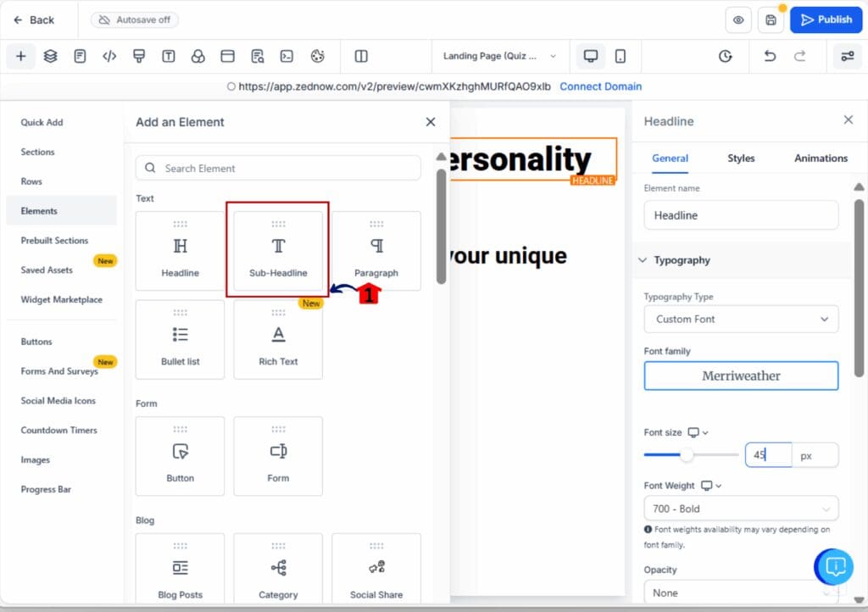Switch to the Styles tab
The height and width of the screenshot is (612, 868).
click(x=741, y=158)
